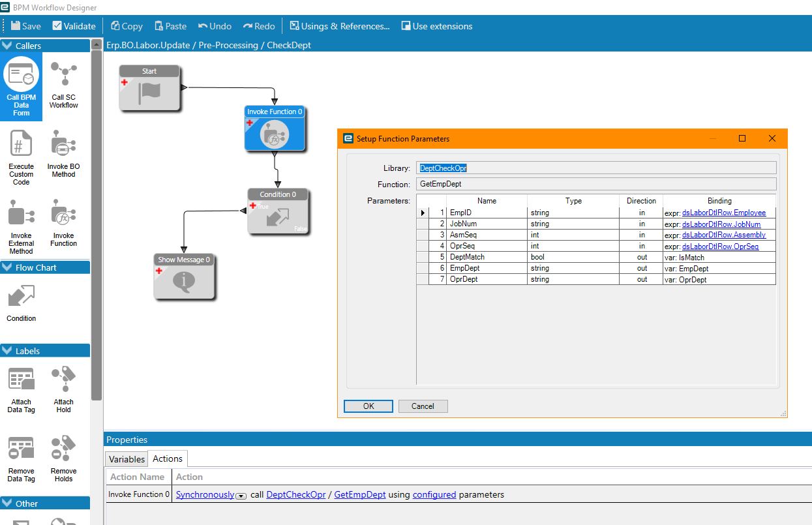Click the Undo toolbar button
812x525 pixels.
click(215, 26)
